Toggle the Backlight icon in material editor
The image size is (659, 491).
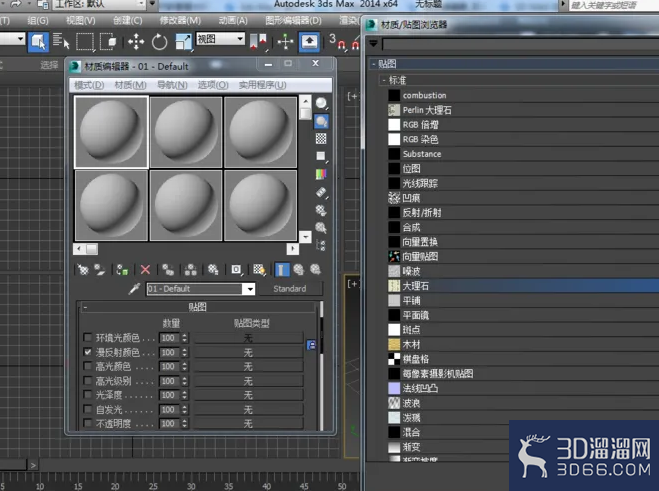point(321,121)
